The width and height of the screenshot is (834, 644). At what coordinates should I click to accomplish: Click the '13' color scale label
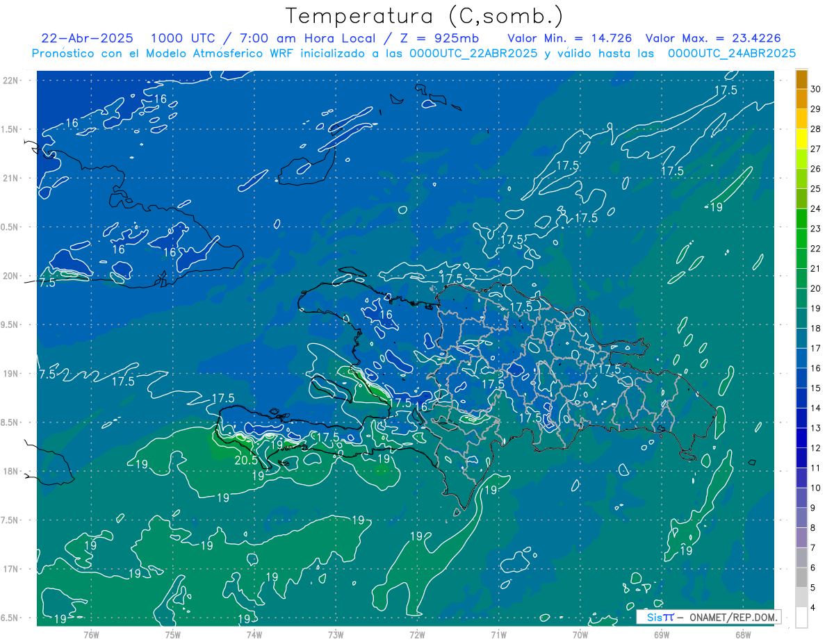tap(816, 428)
